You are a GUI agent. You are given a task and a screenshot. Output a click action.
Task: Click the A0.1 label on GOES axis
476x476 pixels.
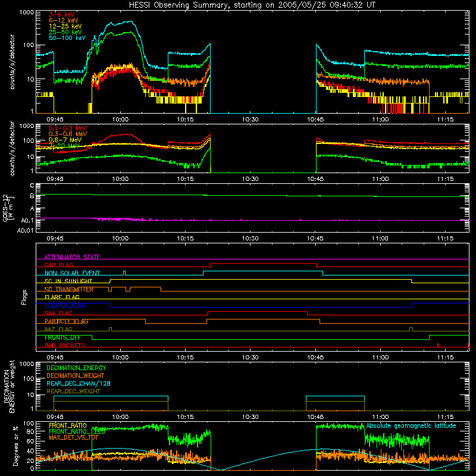pos(27,220)
